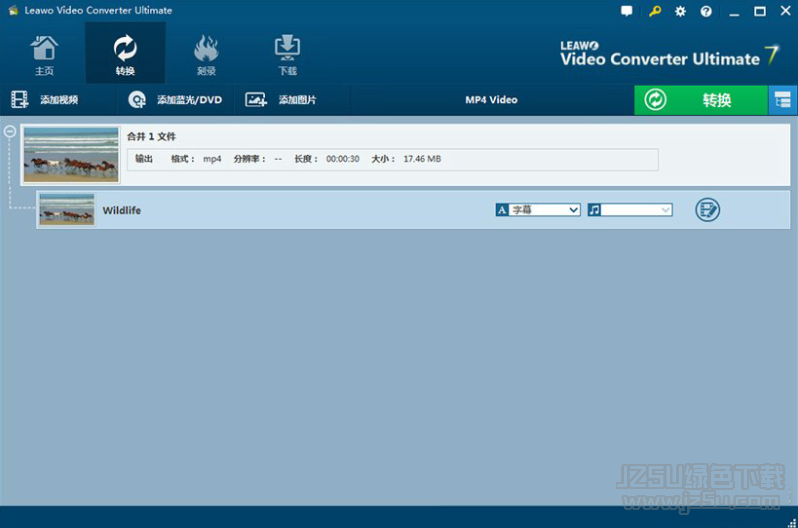
Task: Open settings gear icon
Action: 680,11
